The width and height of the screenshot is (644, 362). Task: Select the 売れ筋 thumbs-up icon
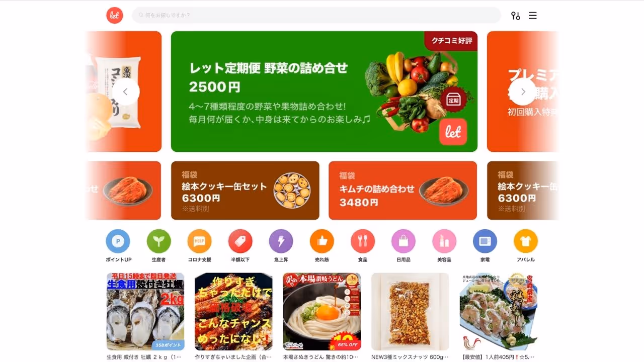point(321,241)
